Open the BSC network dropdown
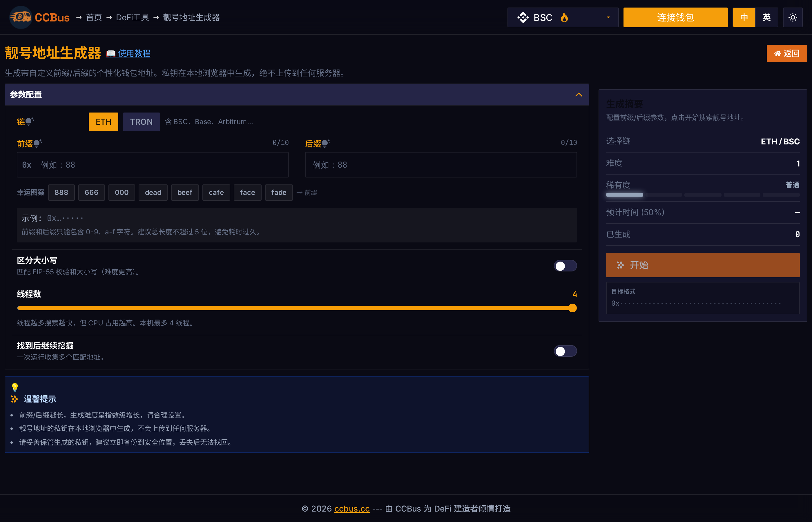The height and width of the screenshot is (522, 812). [563, 17]
